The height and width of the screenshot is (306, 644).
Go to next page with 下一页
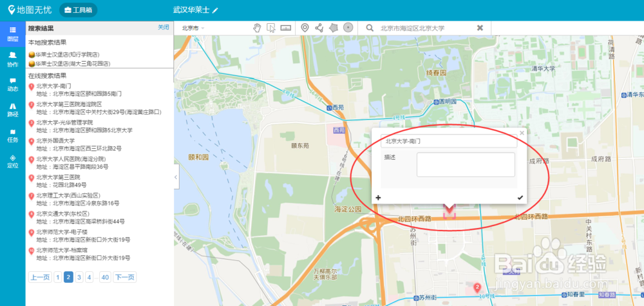click(125, 277)
